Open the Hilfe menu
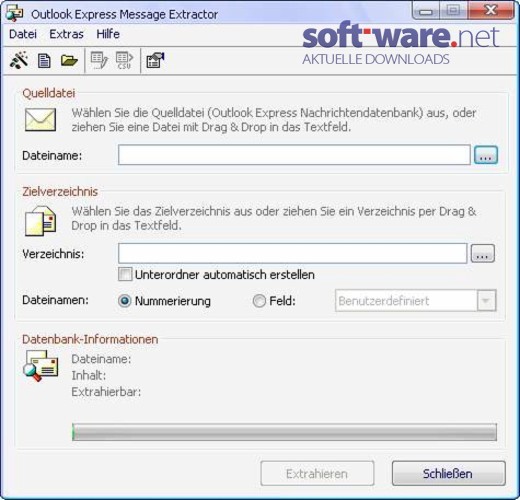 tap(108, 34)
